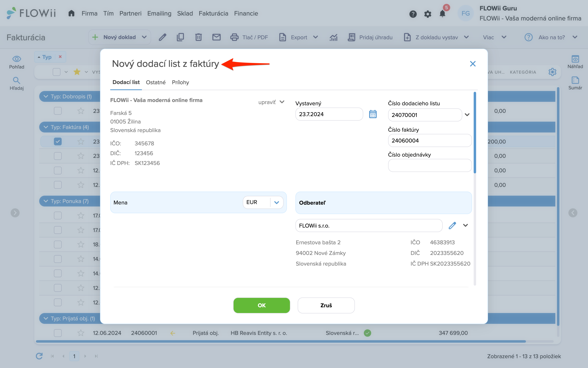Viewport: 588px width, 368px height.
Task: Confirm with the green OK button
Action: click(x=262, y=305)
